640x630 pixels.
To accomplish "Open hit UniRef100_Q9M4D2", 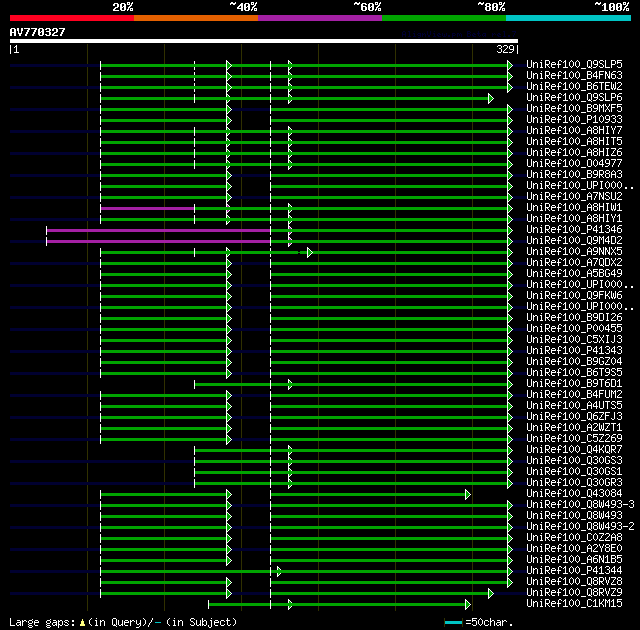I will pos(574,241).
